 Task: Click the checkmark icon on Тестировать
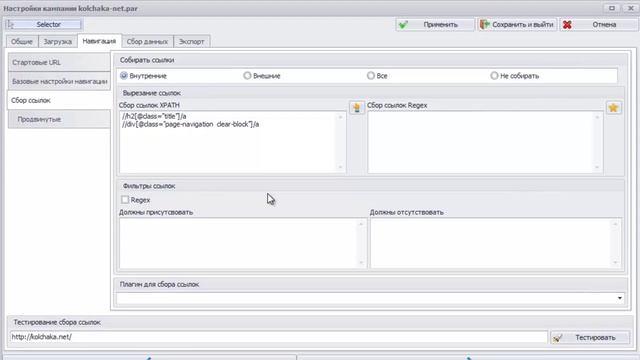tap(558, 338)
